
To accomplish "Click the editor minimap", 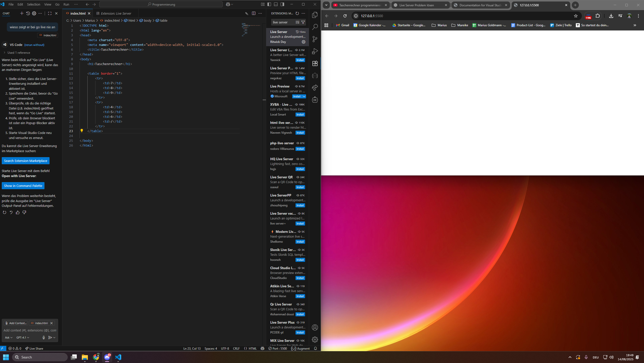I will click(252, 30).
